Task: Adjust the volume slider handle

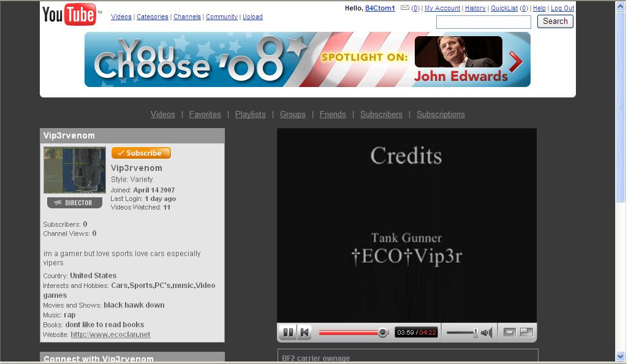Action: point(475,333)
